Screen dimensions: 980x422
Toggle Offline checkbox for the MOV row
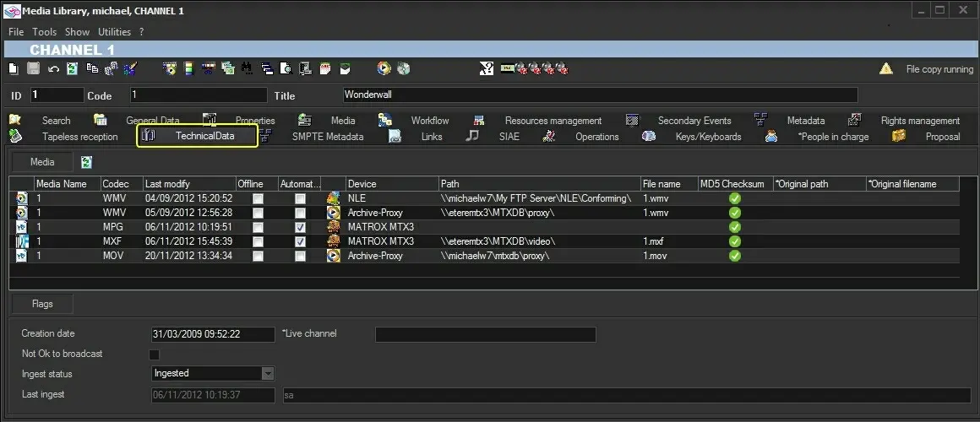click(257, 256)
